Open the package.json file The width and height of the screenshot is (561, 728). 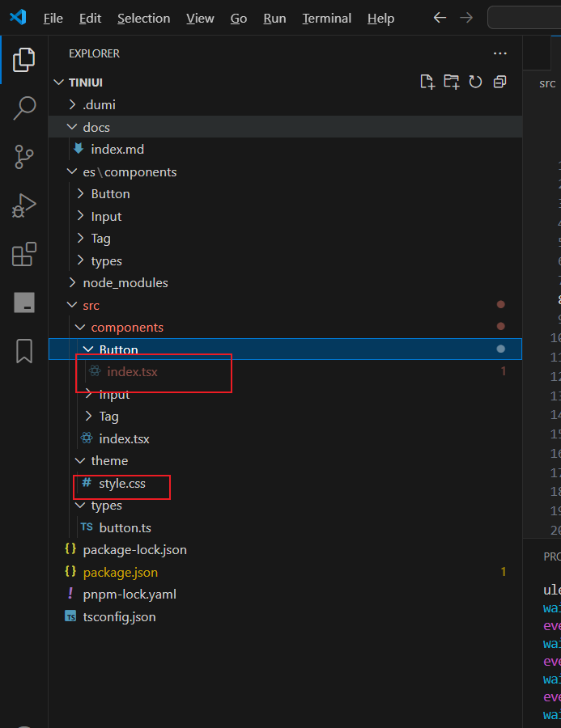point(120,572)
